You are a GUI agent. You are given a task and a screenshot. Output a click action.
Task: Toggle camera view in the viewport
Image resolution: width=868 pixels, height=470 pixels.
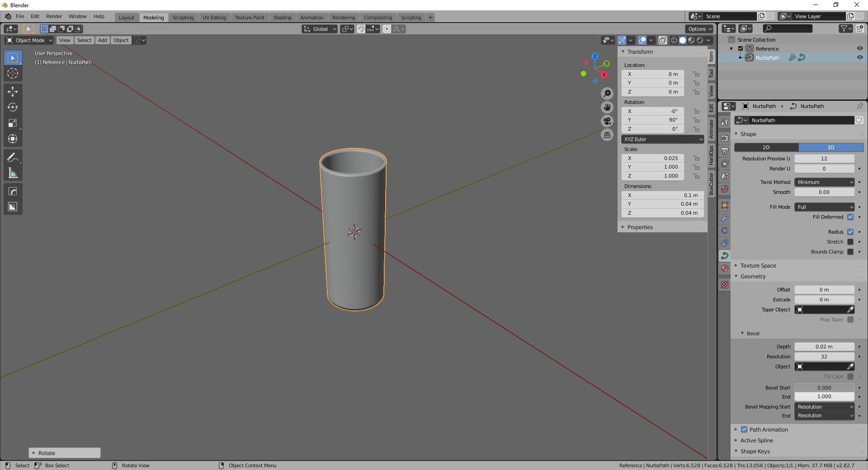point(607,121)
